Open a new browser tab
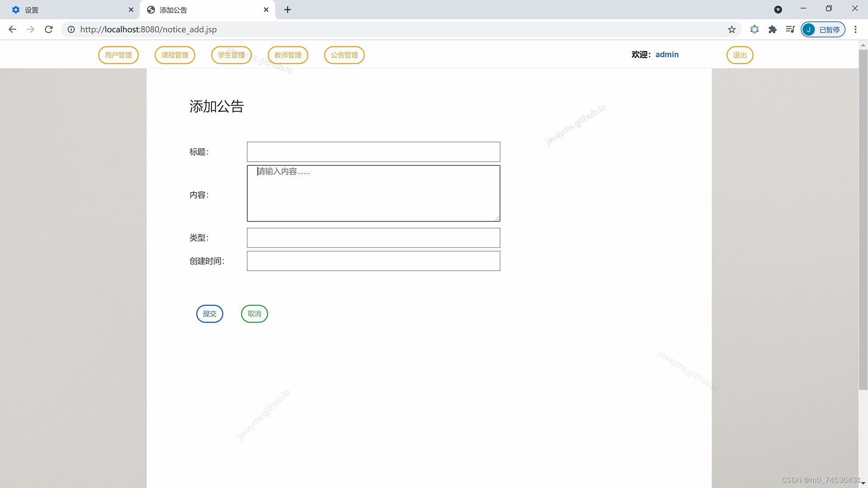 tap(288, 9)
